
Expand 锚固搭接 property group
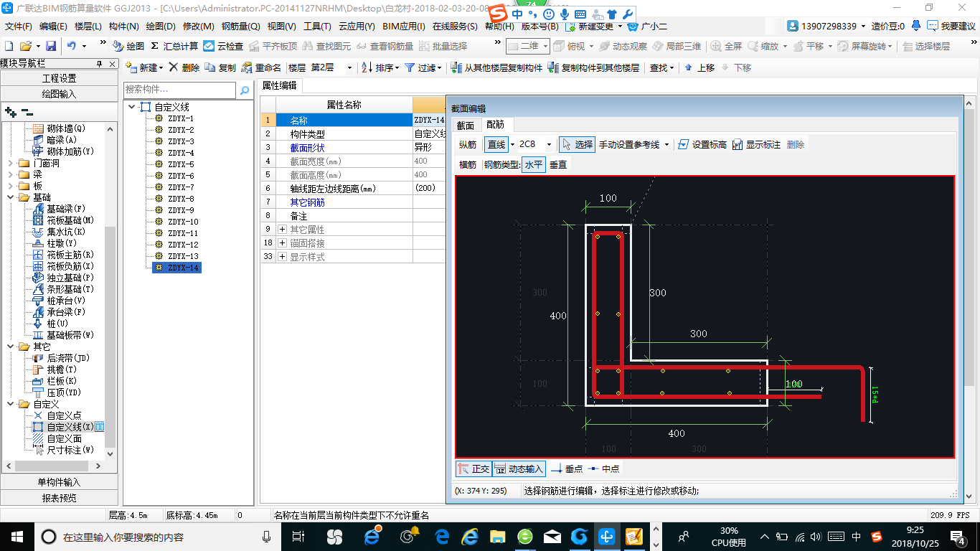[282, 243]
